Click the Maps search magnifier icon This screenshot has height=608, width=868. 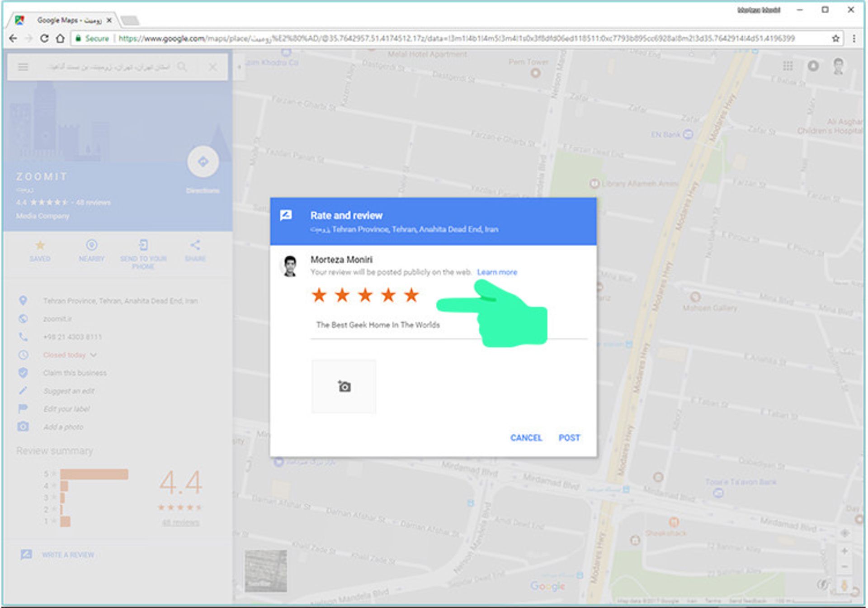coord(182,67)
